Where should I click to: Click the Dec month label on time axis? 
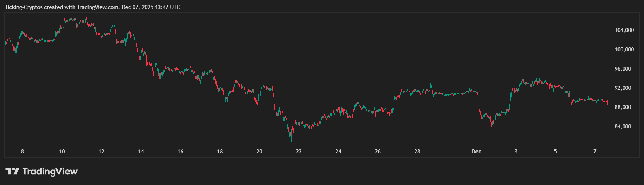point(476,152)
